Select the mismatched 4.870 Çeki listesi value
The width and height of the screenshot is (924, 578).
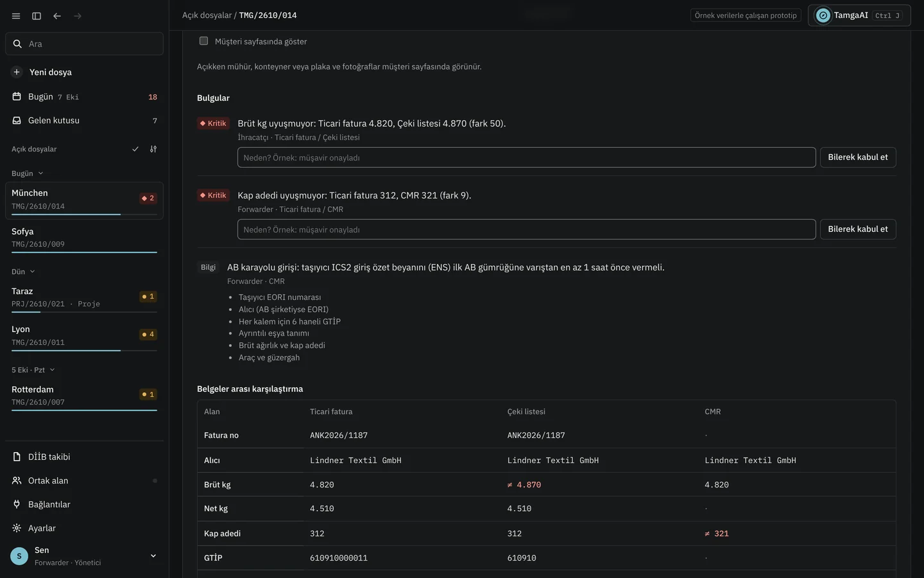pyautogui.click(x=524, y=485)
